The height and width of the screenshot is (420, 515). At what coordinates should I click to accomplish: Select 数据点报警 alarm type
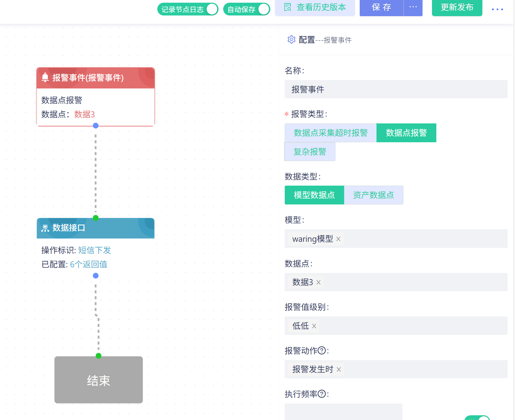point(406,133)
